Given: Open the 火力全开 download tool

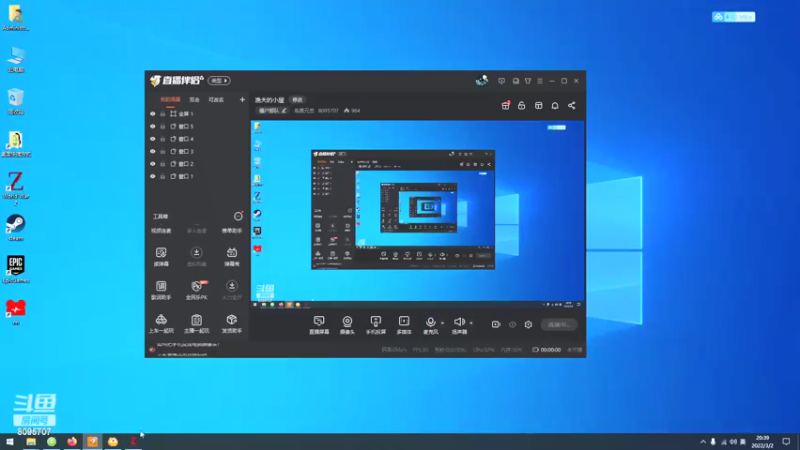Looking at the screenshot, I should (x=232, y=290).
